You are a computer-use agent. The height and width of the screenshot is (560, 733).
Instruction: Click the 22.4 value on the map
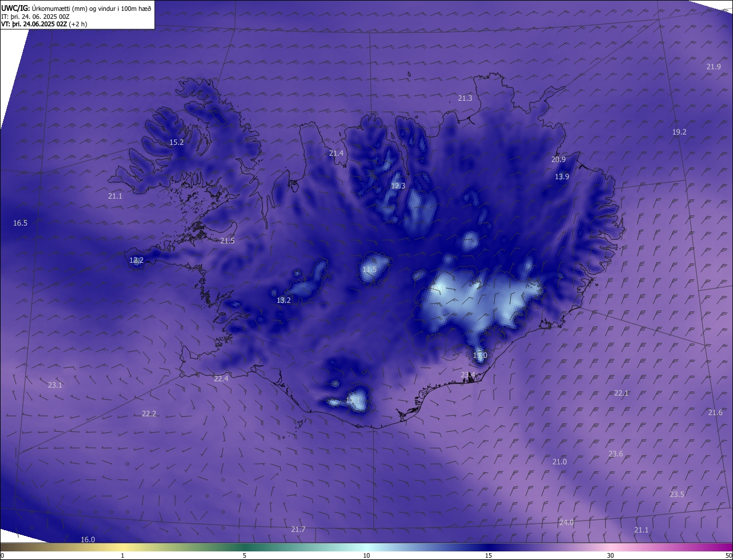point(221,378)
